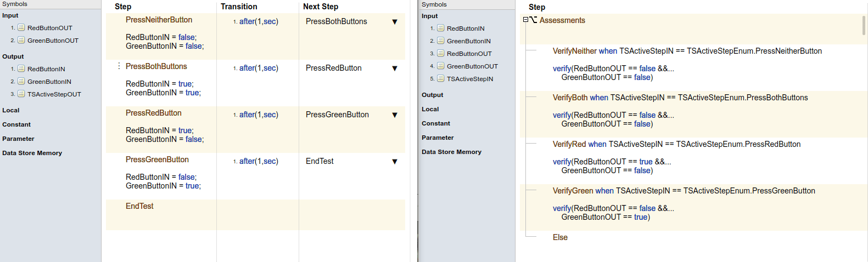Click icon beside GreenButtonIN output in left panel
This screenshot has height=262, width=868.
tap(21, 81)
